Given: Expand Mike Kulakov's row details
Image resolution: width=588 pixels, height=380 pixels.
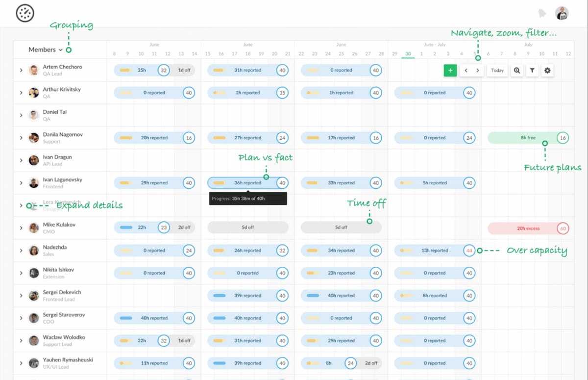Looking at the screenshot, I should (x=21, y=228).
